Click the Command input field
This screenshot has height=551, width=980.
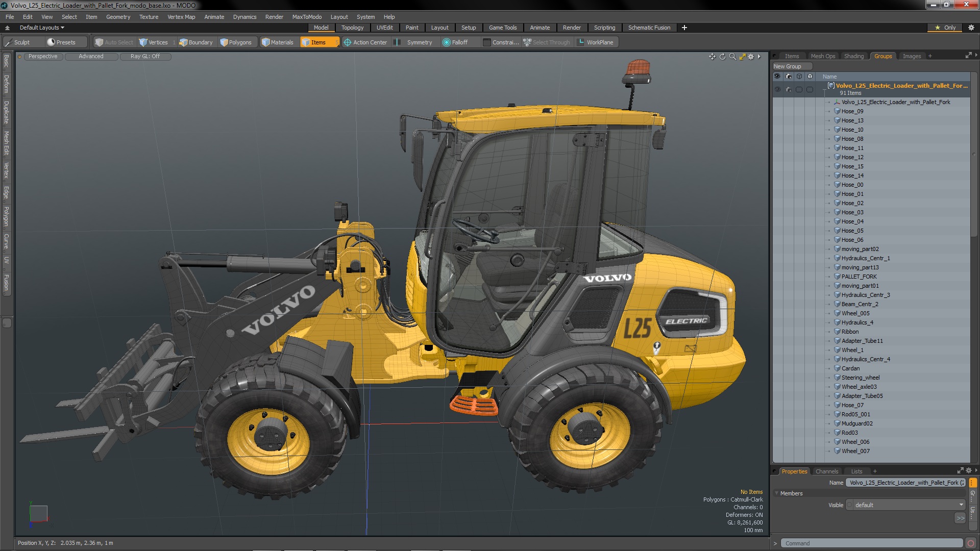pos(872,543)
